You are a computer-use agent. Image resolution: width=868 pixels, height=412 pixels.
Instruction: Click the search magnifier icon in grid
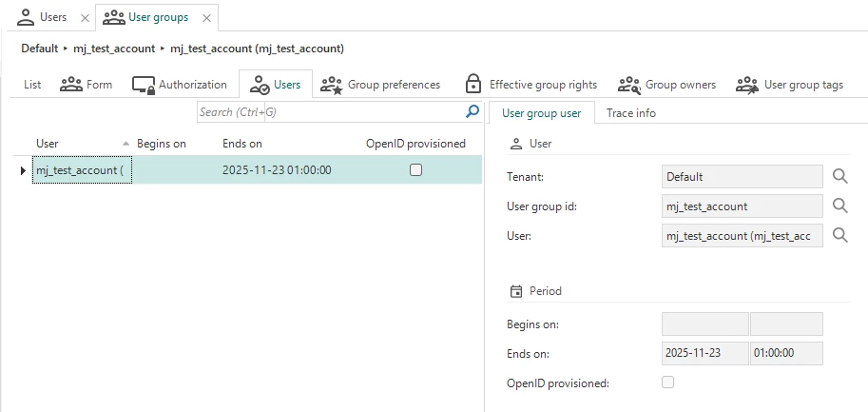point(473,112)
